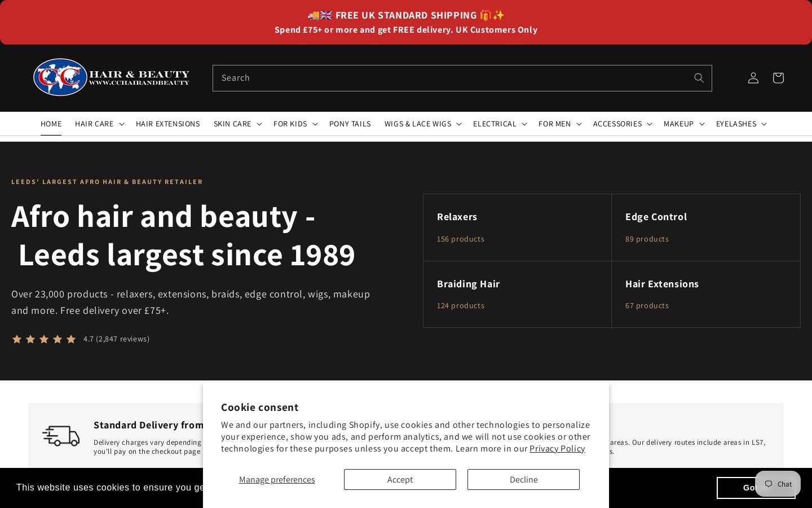Expand the WIGS & LACE WIGS dropdown
Screen dimensions: 812x508
(423, 124)
